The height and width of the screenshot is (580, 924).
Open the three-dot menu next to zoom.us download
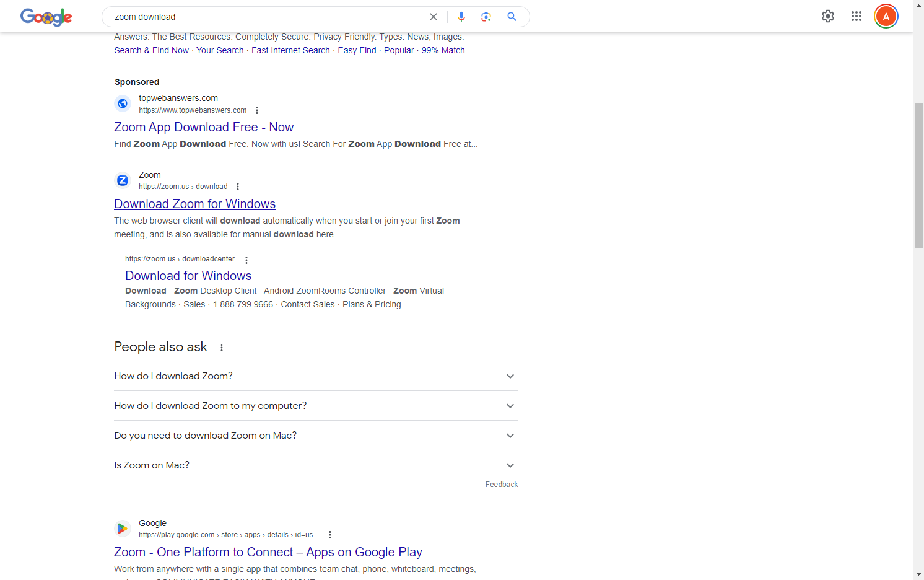[x=238, y=187]
